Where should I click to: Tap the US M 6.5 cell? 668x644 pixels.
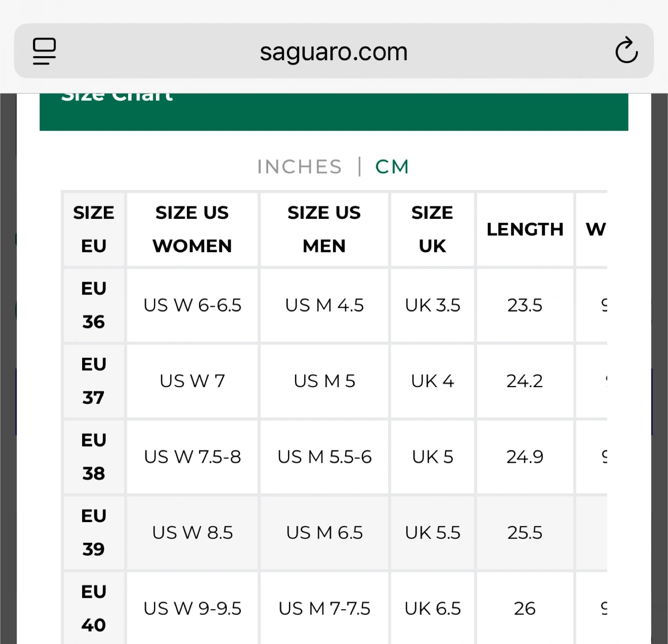click(324, 532)
